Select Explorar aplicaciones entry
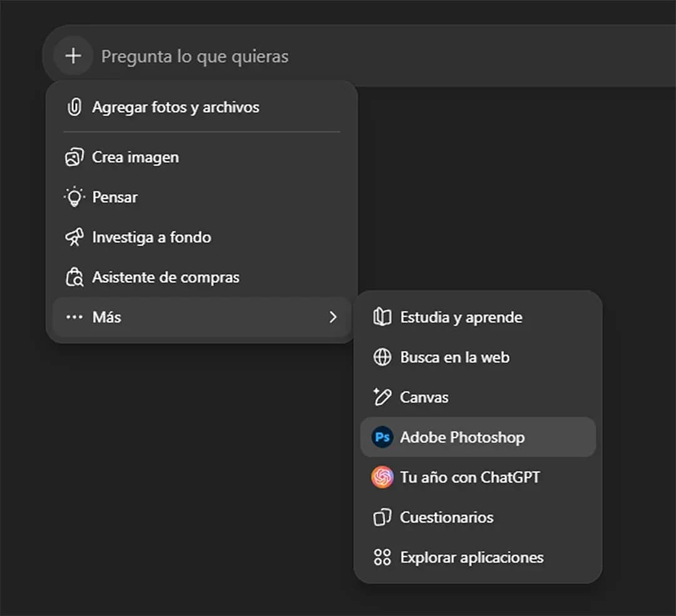 [x=472, y=557]
